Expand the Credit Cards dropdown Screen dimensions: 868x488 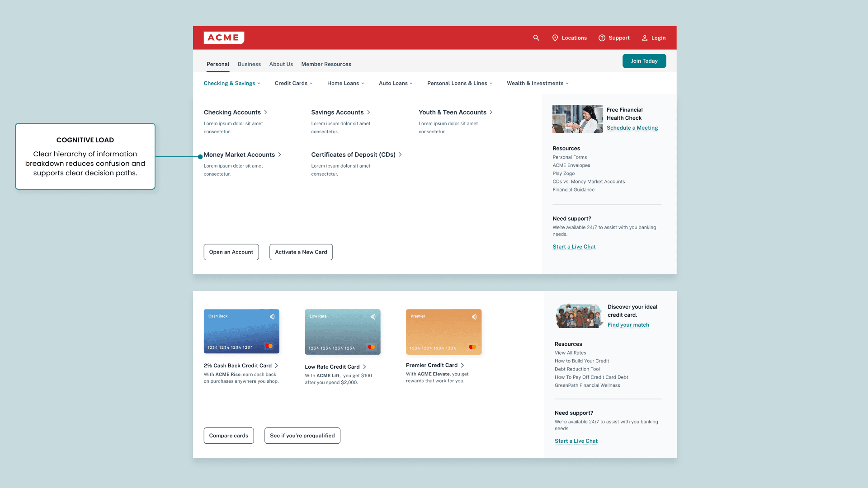click(293, 83)
